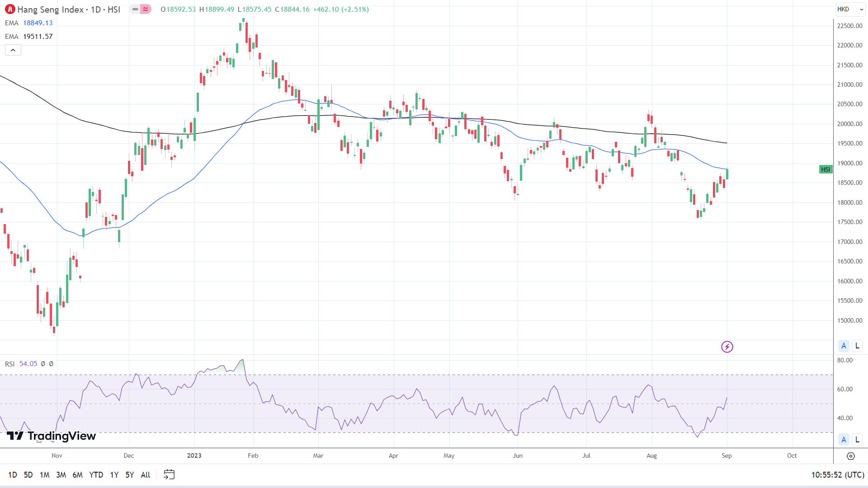Select the All time range
868x488 pixels.
[146, 475]
